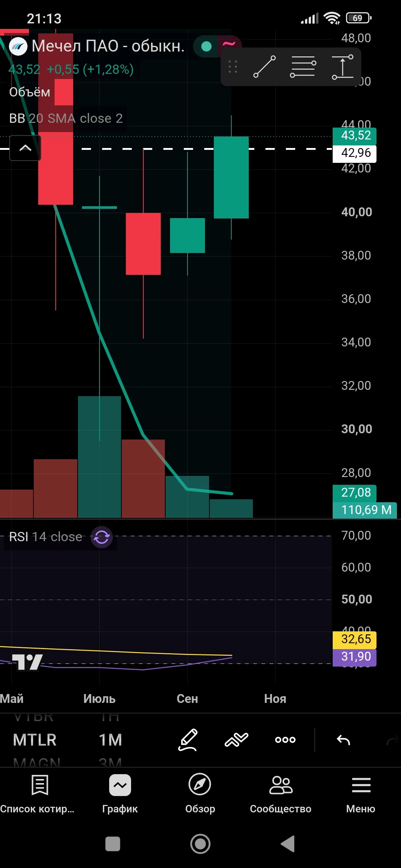This screenshot has height=868, width=401.
Task: Open the Сообщество tab
Action: coord(281,794)
